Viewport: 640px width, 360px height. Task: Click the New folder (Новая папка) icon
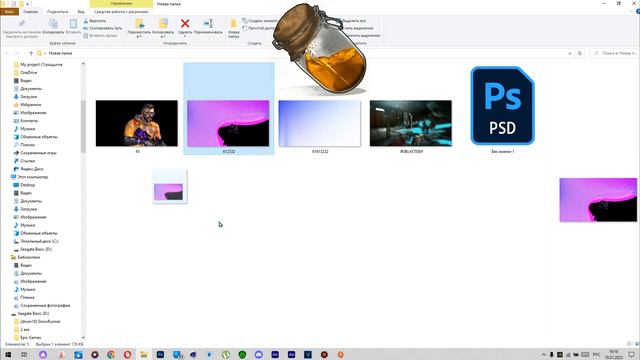pos(233,24)
